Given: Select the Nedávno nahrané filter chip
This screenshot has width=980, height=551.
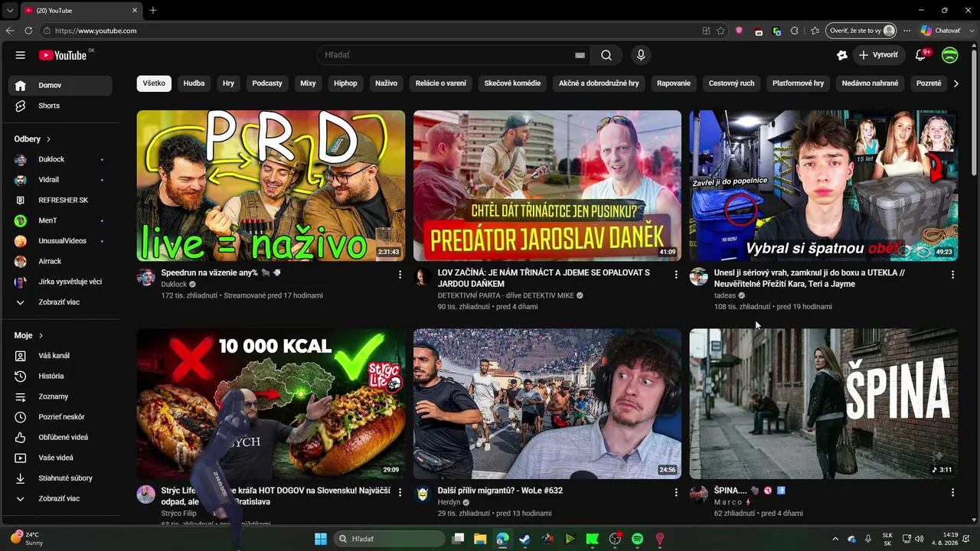Looking at the screenshot, I should pos(870,83).
